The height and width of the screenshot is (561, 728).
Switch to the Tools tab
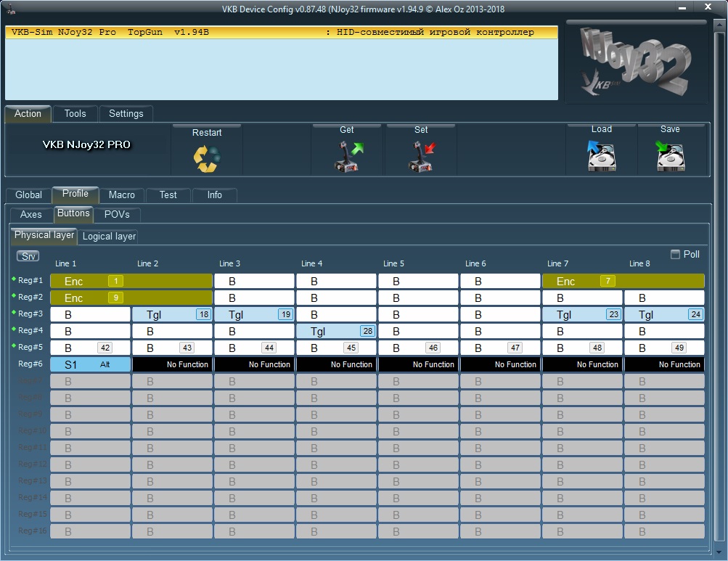click(75, 113)
